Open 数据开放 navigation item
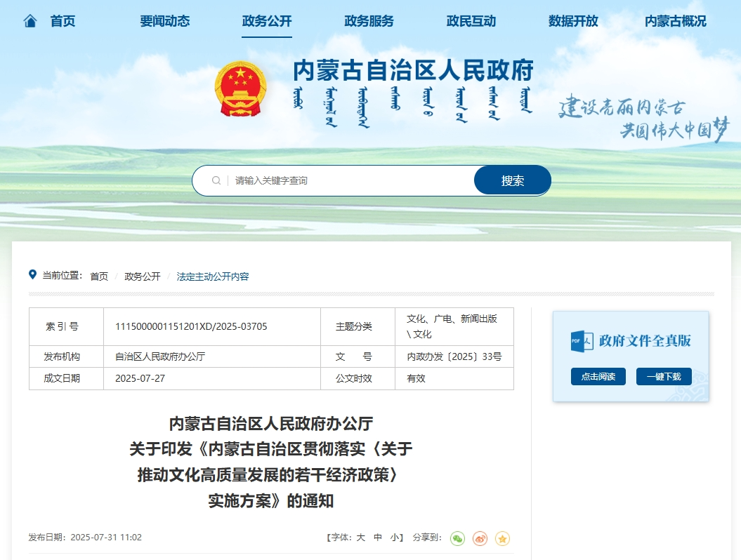This screenshot has height=560, width=741. tap(573, 21)
